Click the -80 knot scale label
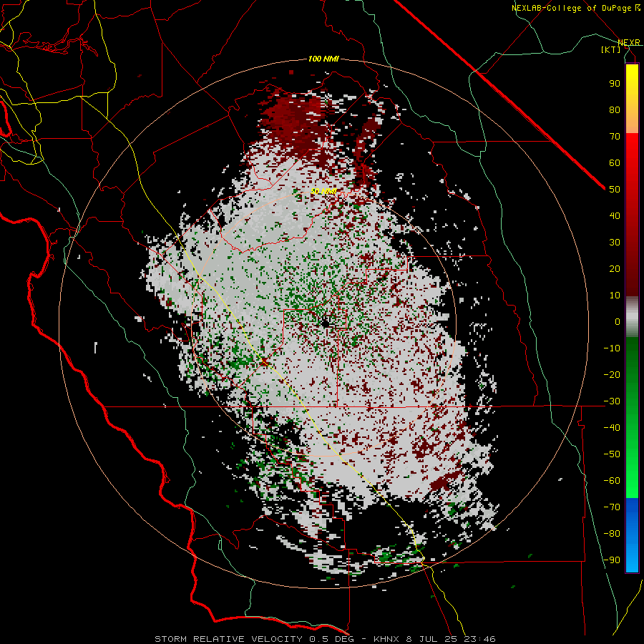This screenshot has width=644, height=644. (x=612, y=534)
